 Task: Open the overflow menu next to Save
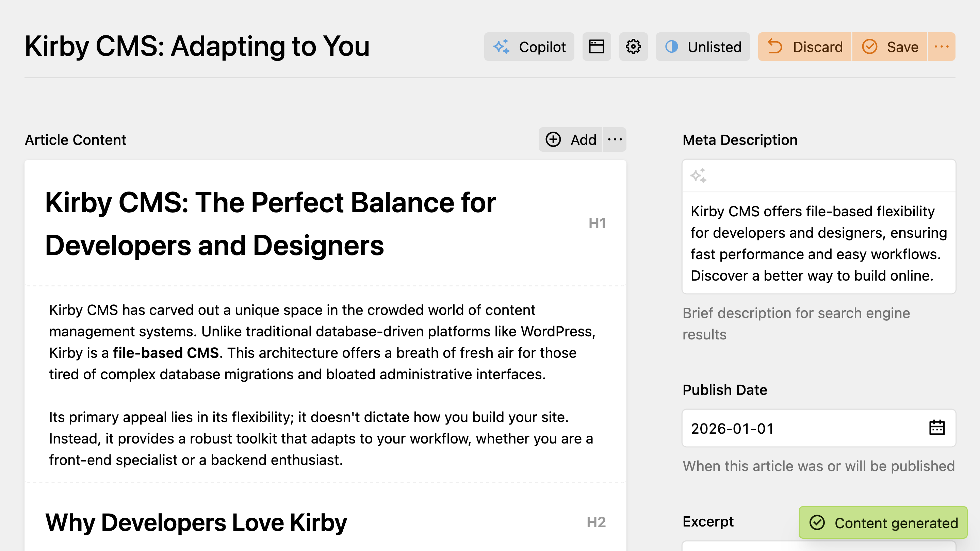tap(942, 46)
